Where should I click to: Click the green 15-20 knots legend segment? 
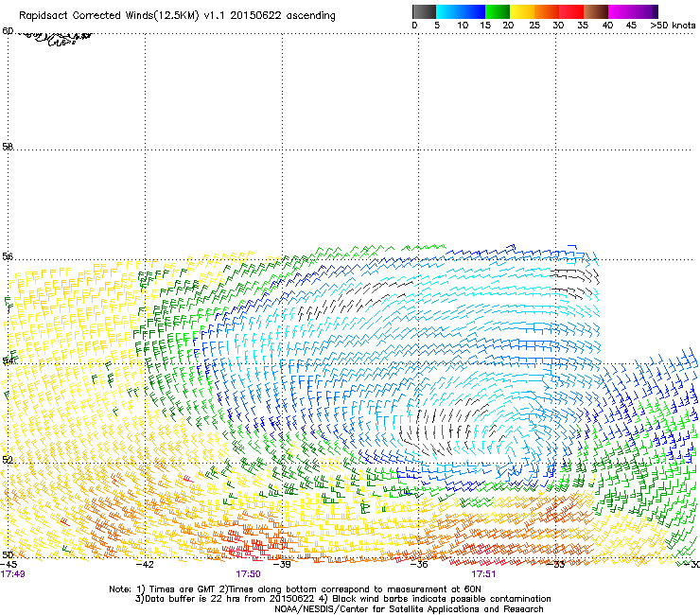[x=498, y=11]
